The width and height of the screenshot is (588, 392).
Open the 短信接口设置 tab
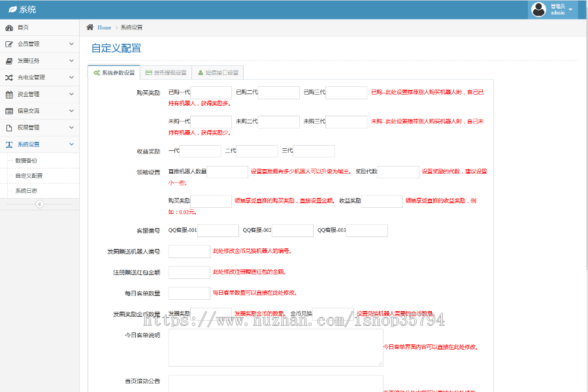pos(218,73)
